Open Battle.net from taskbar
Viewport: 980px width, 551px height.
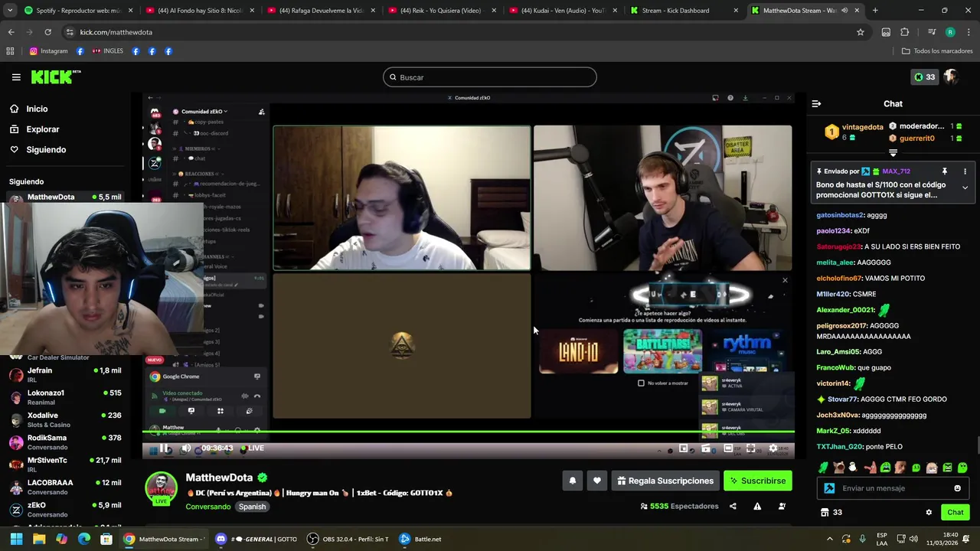[420, 539]
